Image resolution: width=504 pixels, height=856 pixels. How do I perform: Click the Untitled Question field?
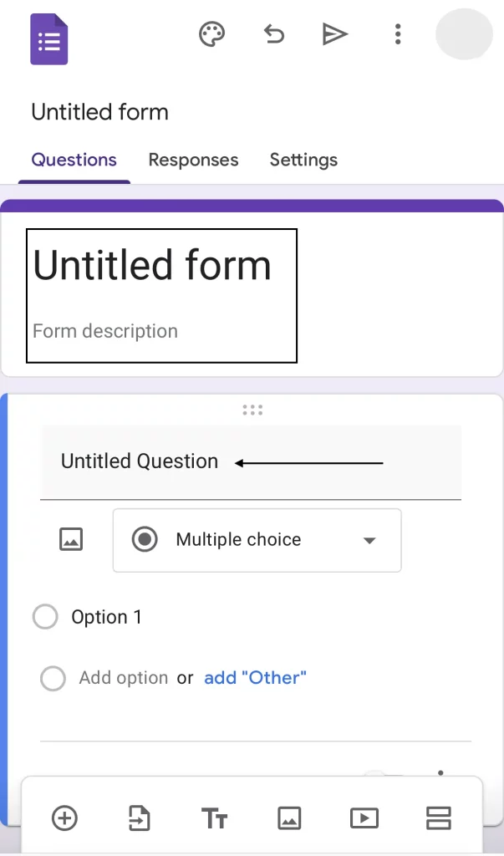pos(140,461)
